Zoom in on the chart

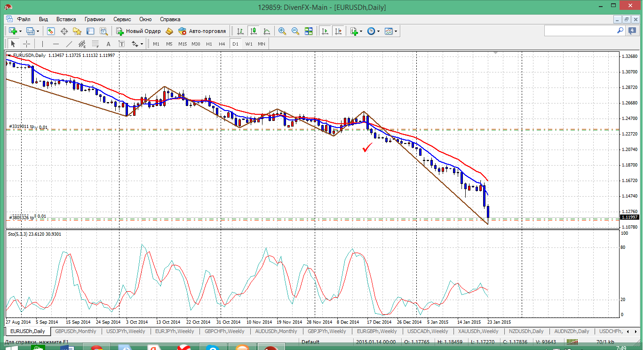282,31
